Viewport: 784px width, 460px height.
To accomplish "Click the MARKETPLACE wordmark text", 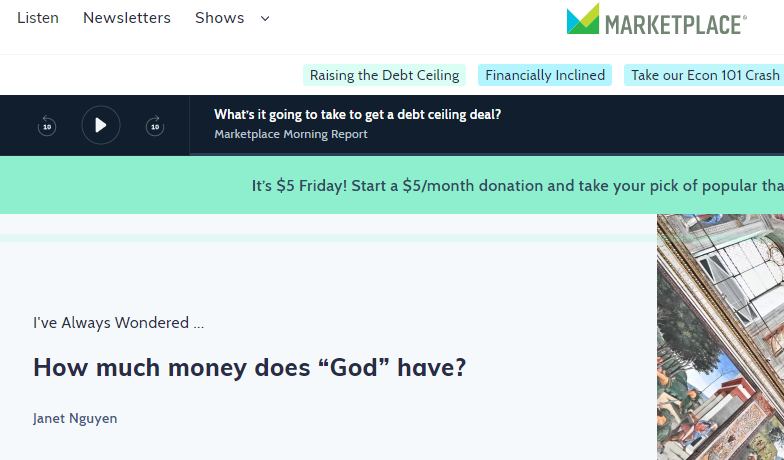I will click(675, 23).
